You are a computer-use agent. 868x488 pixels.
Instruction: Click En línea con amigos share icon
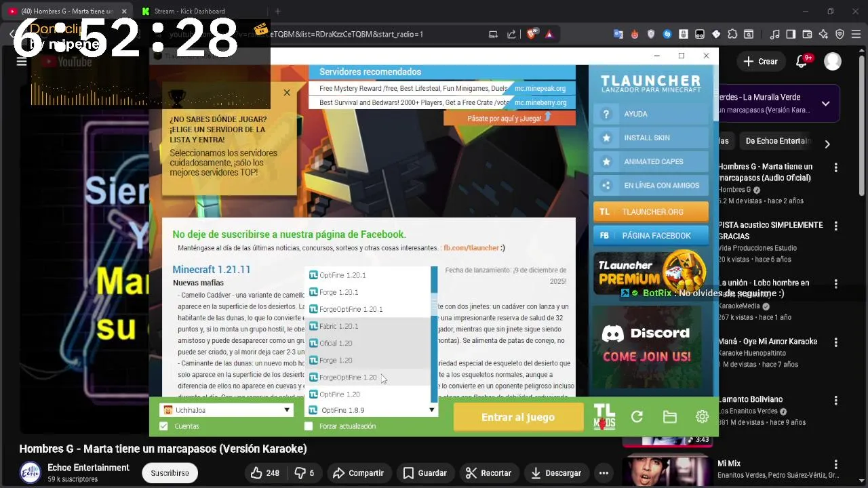point(606,185)
